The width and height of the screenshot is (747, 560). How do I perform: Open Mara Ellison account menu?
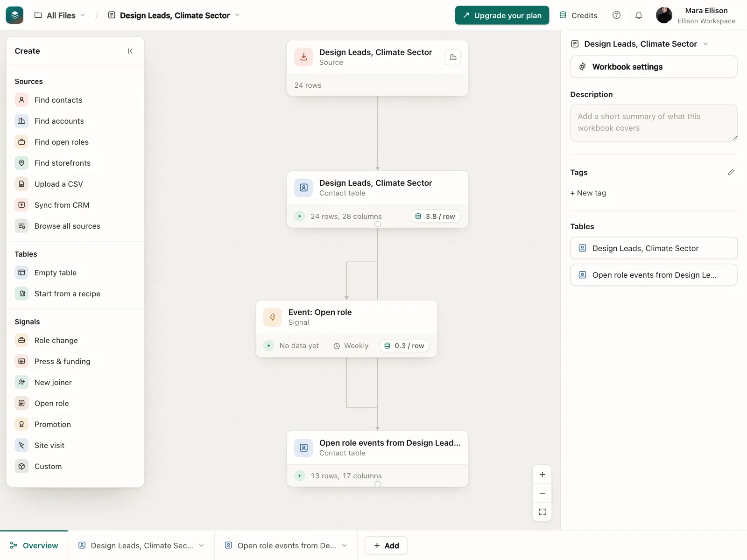click(696, 15)
